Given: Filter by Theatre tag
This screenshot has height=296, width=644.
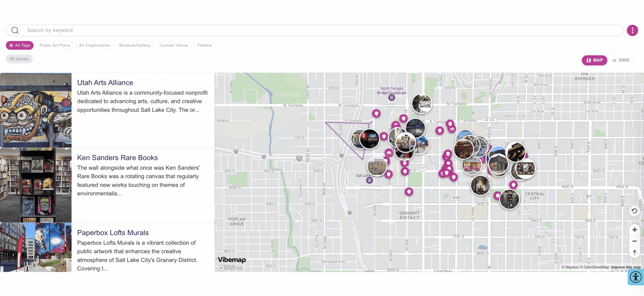Looking at the screenshot, I should point(204,45).
